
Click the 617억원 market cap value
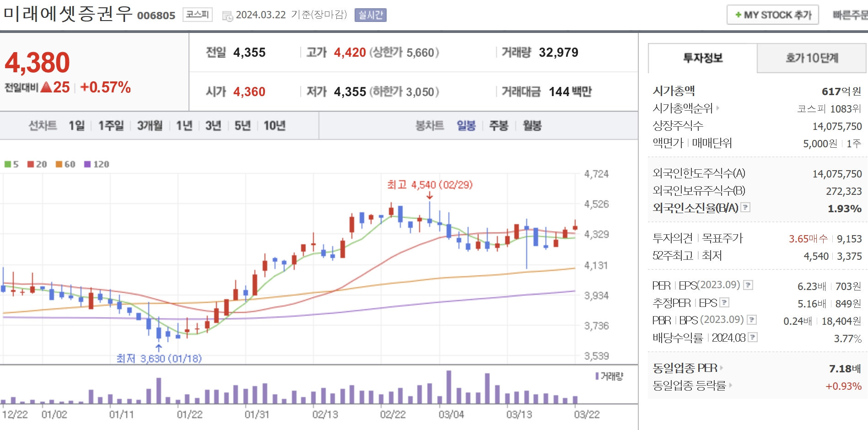841,91
